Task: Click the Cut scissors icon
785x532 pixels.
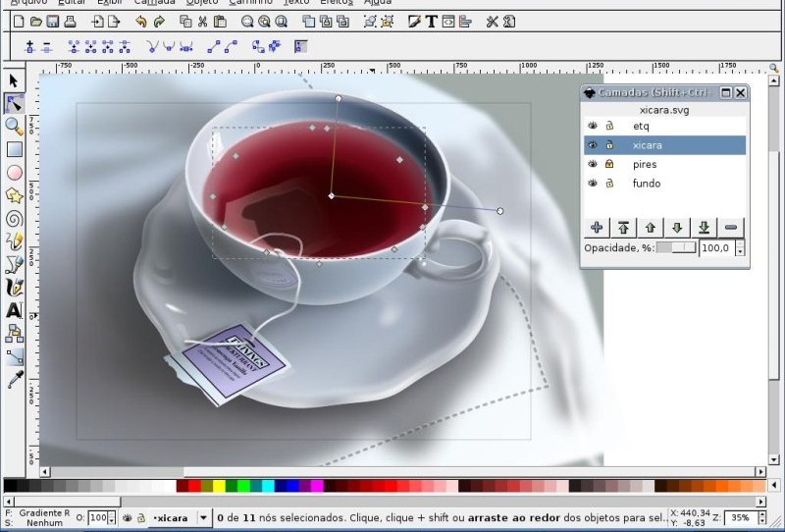Action: (202, 22)
